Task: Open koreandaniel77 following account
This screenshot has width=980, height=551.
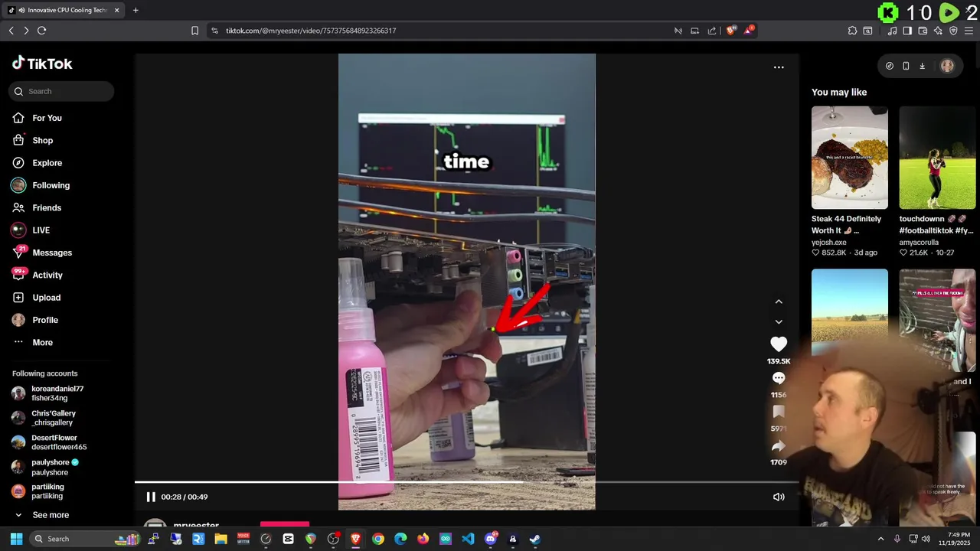Action: point(57,393)
